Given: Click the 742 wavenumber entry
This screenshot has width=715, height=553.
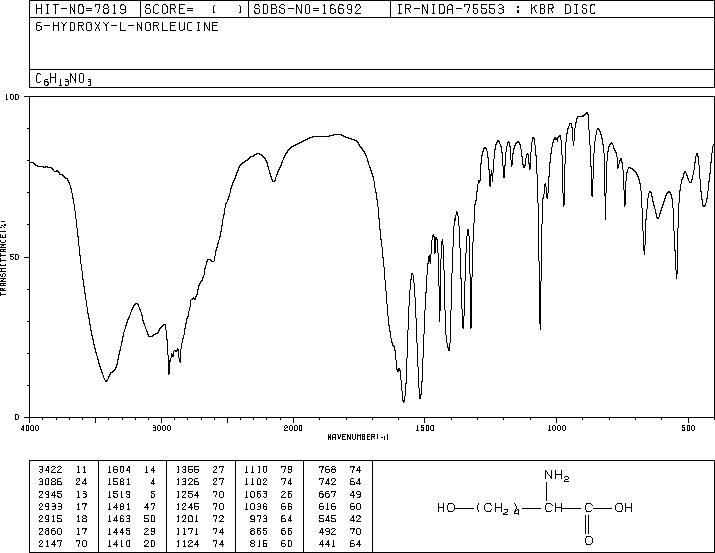Looking at the screenshot, I should pyautogui.click(x=327, y=481).
